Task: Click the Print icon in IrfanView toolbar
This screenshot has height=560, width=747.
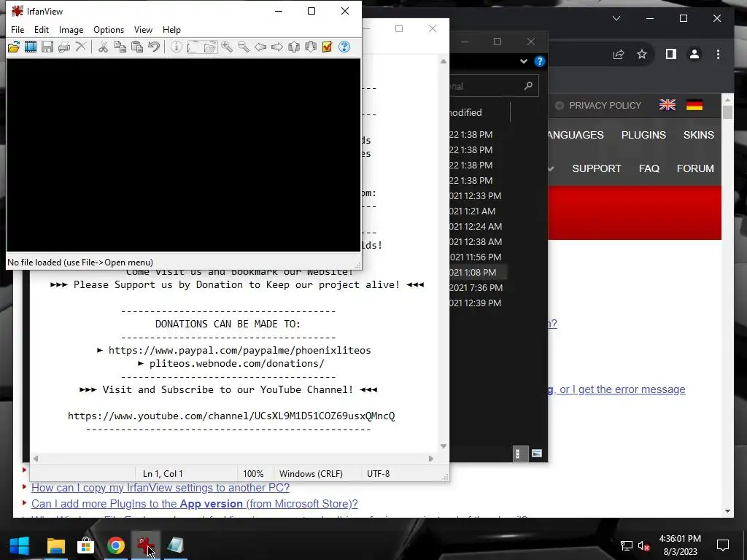Action: click(64, 47)
